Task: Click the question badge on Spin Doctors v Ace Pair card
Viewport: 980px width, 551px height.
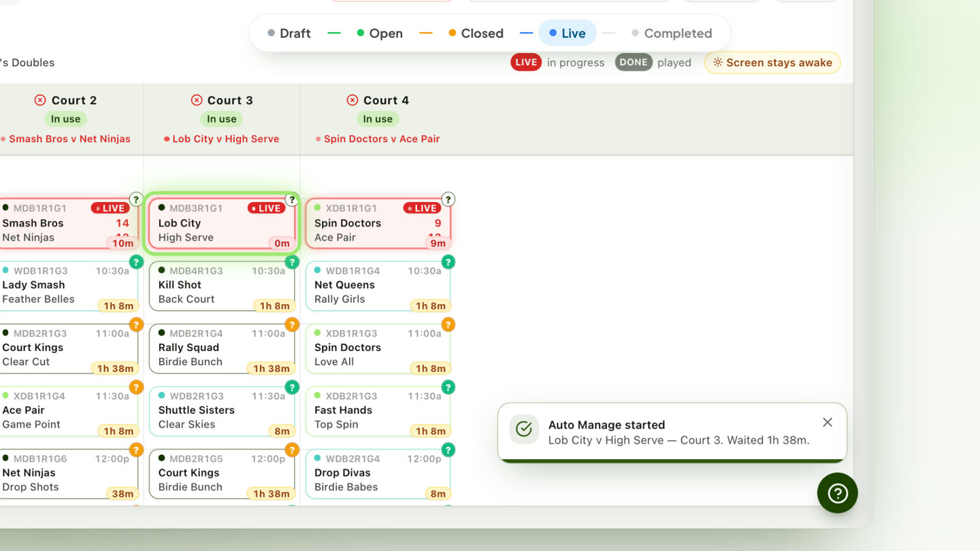Action: pyautogui.click(x=448, y=199)
